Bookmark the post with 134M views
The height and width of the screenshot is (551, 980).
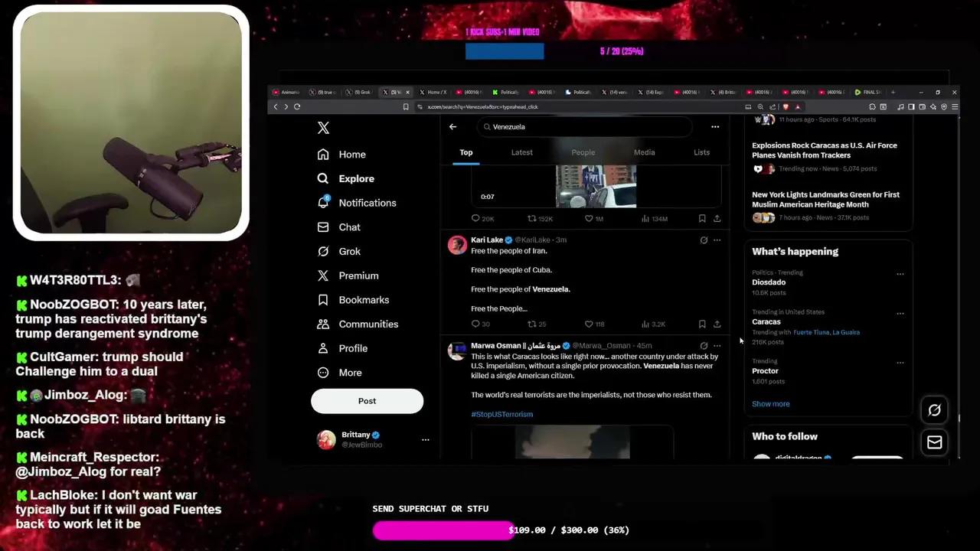tap(702, 219)
